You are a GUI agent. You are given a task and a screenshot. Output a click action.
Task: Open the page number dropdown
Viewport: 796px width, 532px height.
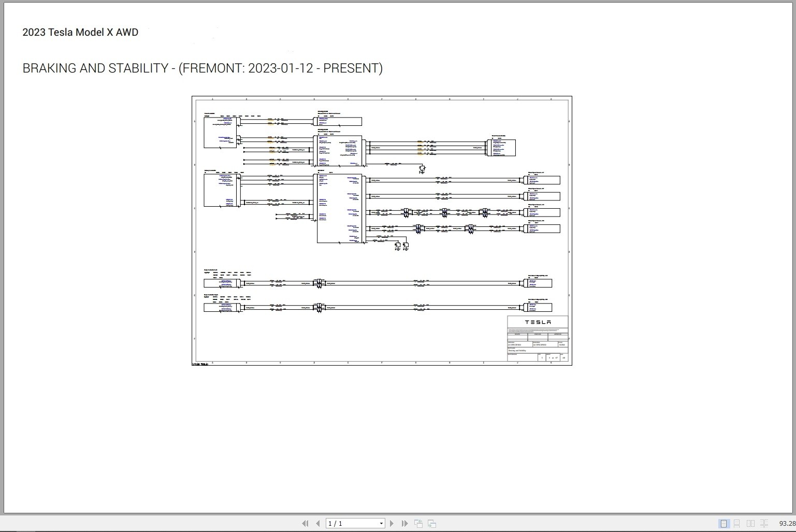point(381,524)
